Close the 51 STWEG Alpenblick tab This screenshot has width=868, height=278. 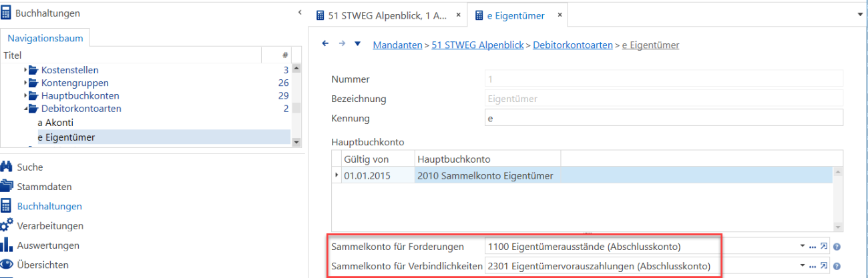(x=458, y=15)
